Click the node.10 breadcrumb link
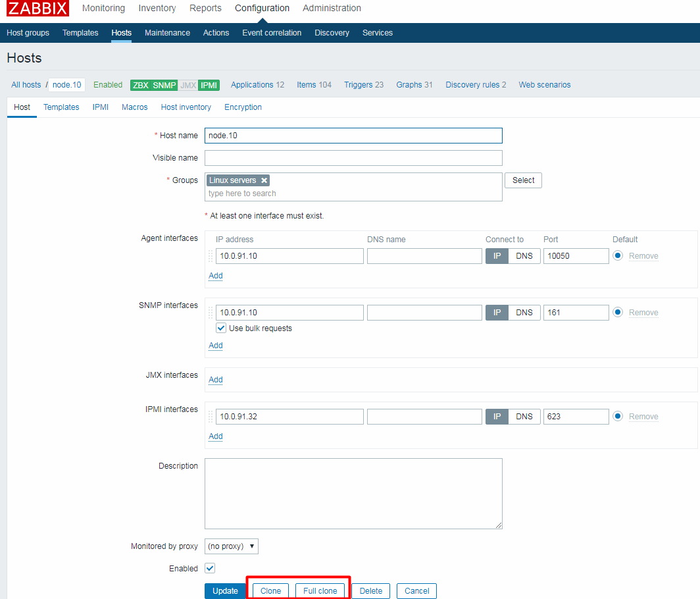The image size is (700, 599). pos(67,85)
